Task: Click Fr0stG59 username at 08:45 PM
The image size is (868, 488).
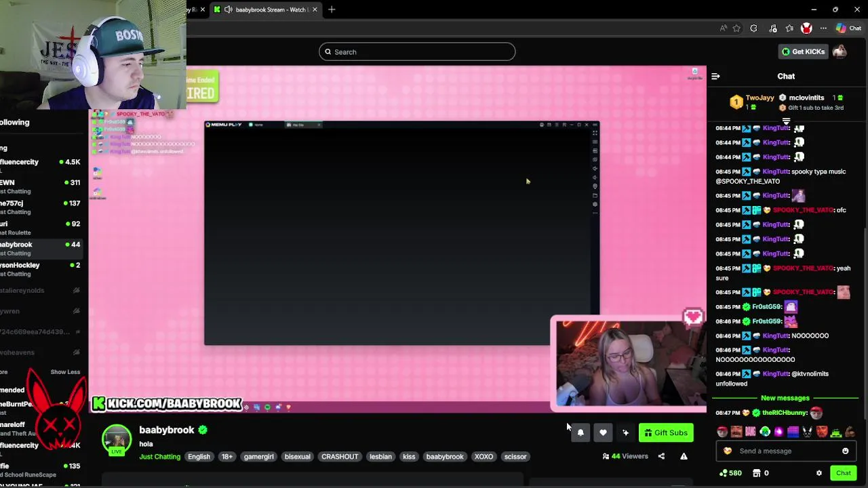Action: coord(767,307)
